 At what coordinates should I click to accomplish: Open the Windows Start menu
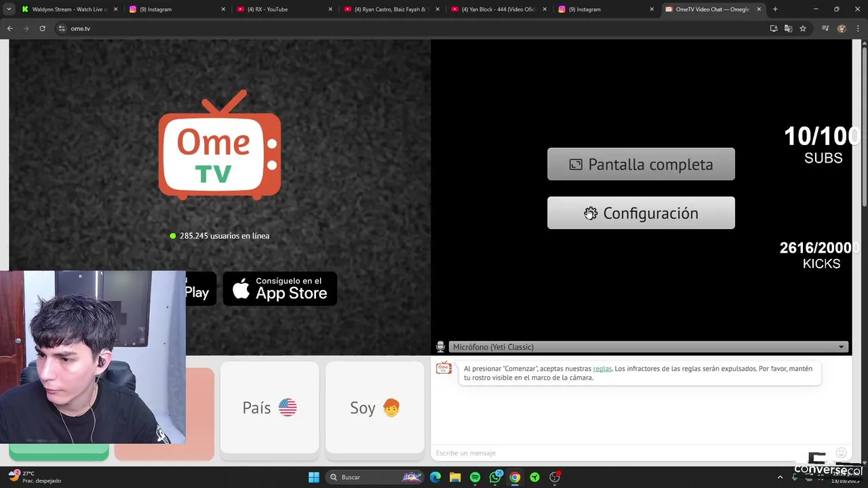(314, 477)
